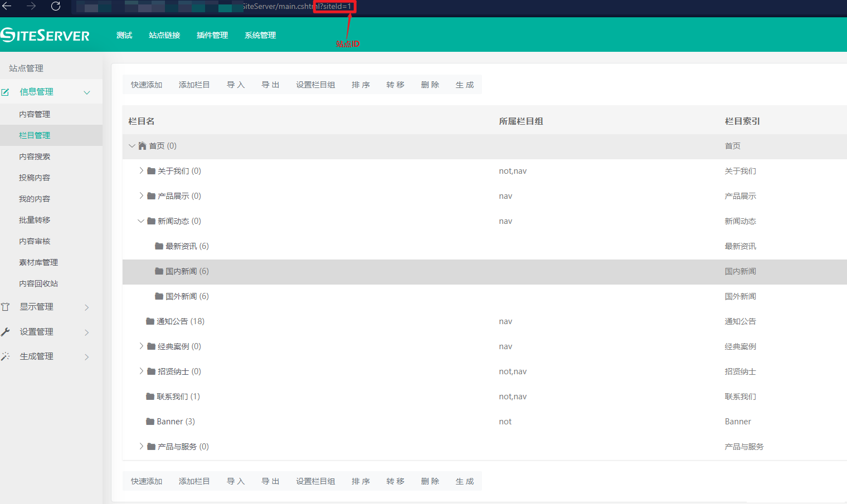Open the 插件管理 top menu
The image size is (847, 504).
point(212,35)
